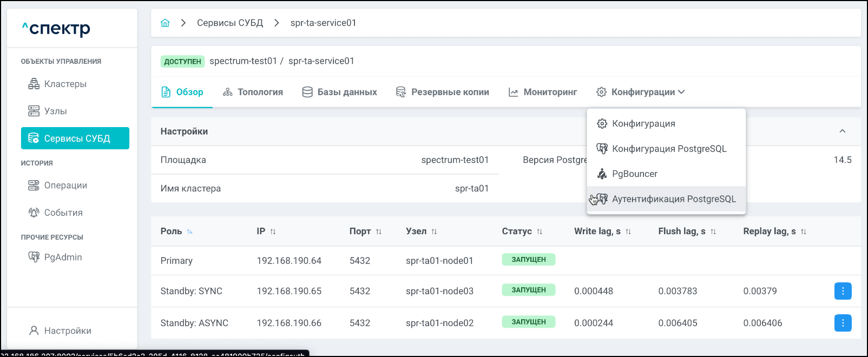Open Кластеры in the sidebar
The height and width of the screenshot is (357, 868).
tap(65, 84)
